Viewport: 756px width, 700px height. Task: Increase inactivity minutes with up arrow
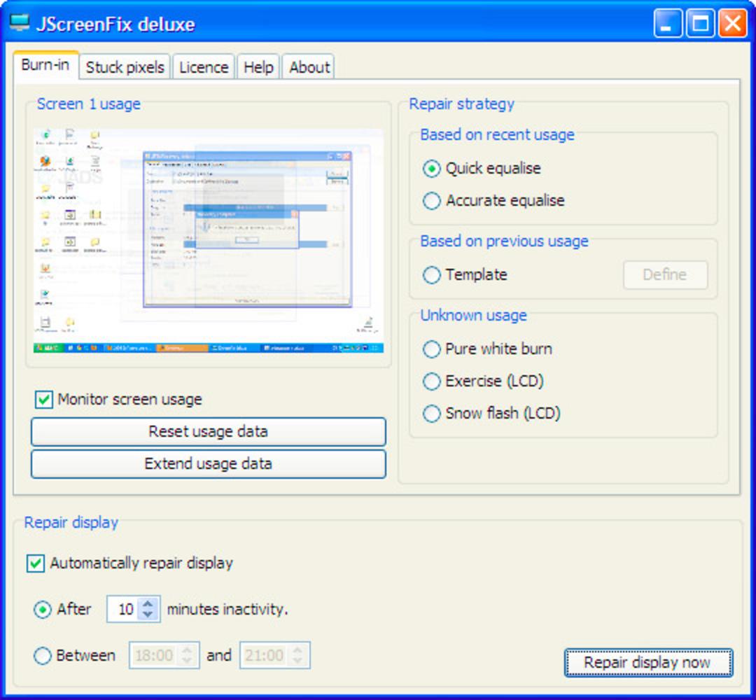[148, 603]
